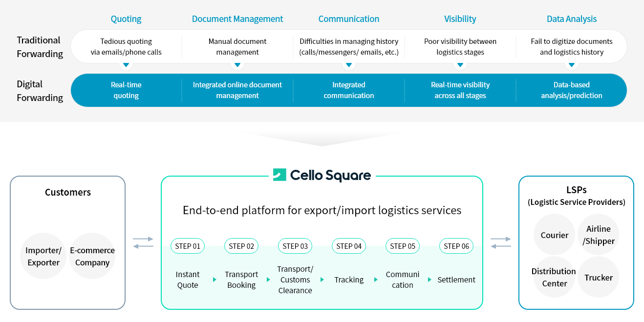This screenshot has height=322, width=644.
Task: Click the E-commerce Company circle
Action: [x=92, y=256]
